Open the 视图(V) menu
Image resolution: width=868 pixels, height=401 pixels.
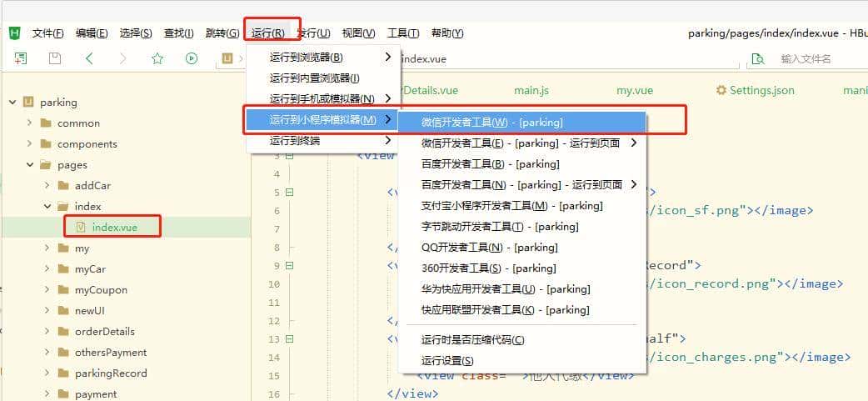(x=359, y=33)
